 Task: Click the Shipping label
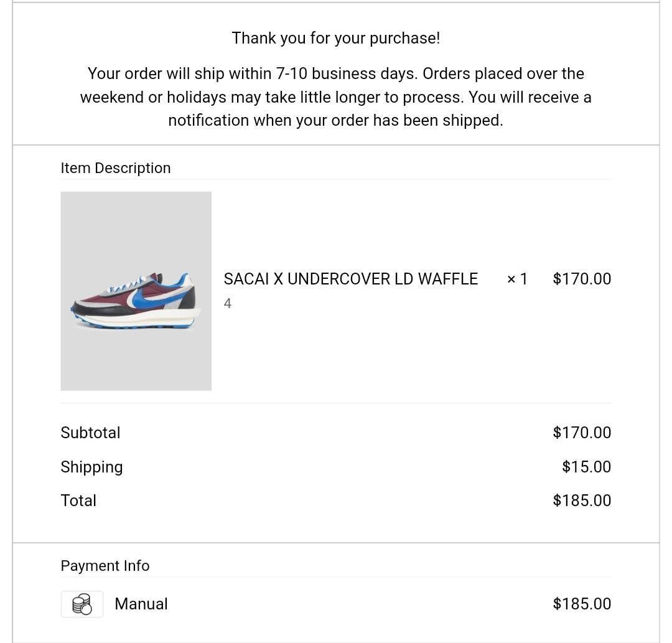pyautogui.click(x=91, y=467)
